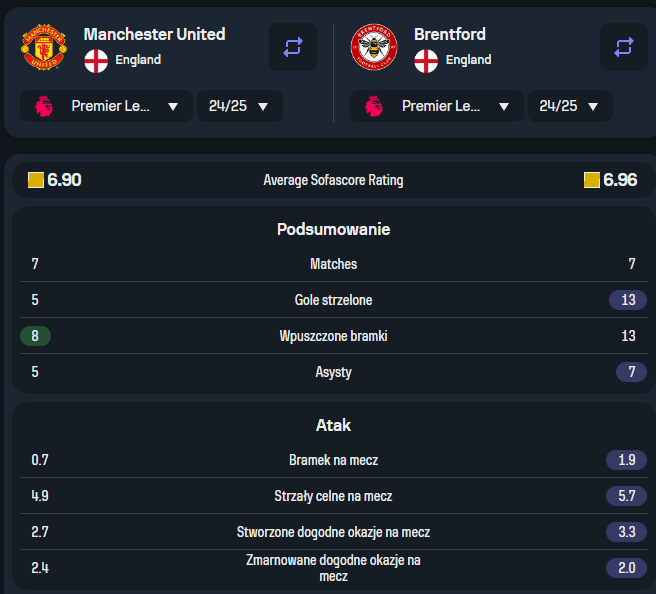Open the Manchester United team name link
This screenshot has height=594, width=656.
point(154,34)
